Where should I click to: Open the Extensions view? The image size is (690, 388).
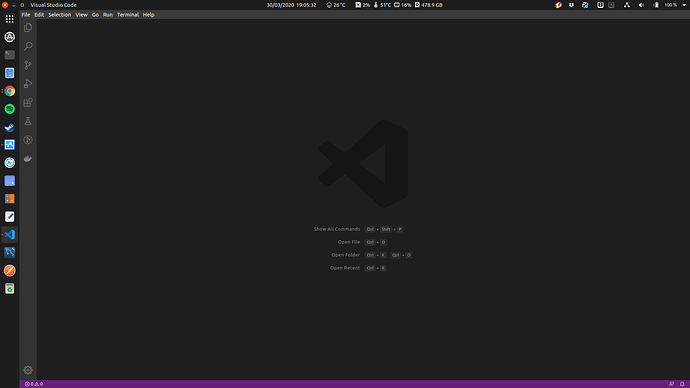(x=28, y=102)
